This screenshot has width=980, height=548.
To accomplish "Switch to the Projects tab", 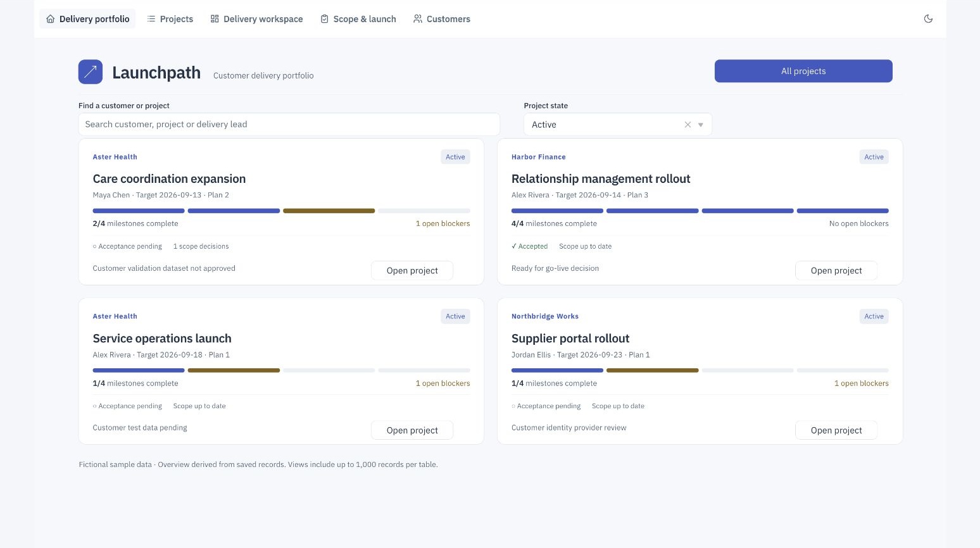I will point(170,19).
